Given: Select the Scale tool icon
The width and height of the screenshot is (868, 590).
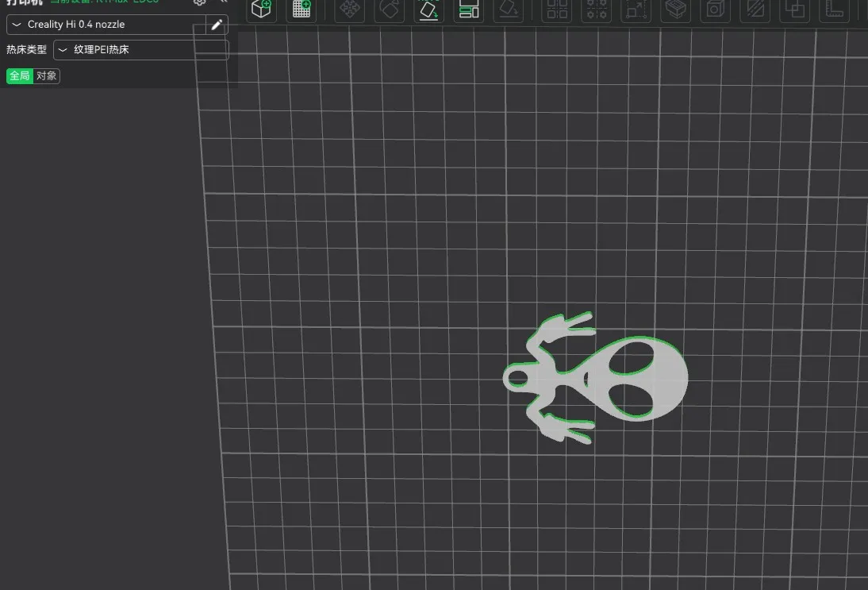Looking at the screenshot, I should click(636, 9).
